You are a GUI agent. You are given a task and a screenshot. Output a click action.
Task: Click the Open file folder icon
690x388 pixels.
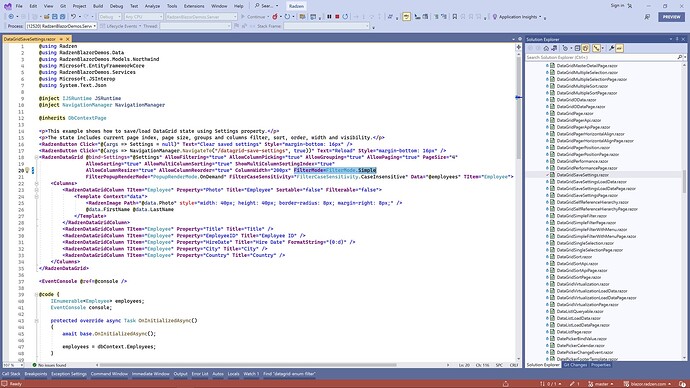point(46,17)
